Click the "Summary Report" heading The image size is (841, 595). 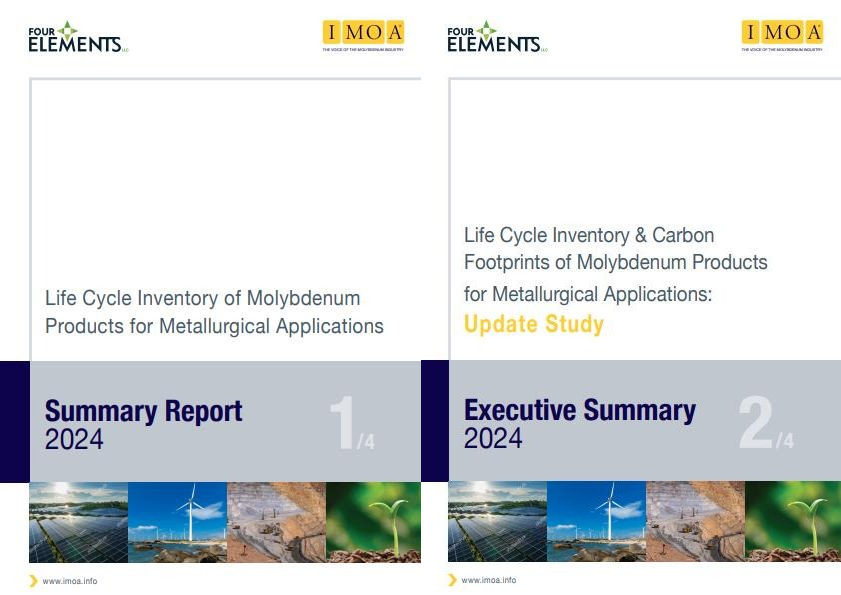(144, 411)
